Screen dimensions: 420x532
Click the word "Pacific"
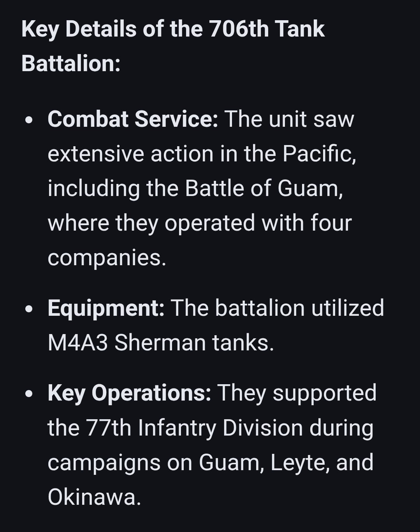pyautogui.click(x=318, y=154)
